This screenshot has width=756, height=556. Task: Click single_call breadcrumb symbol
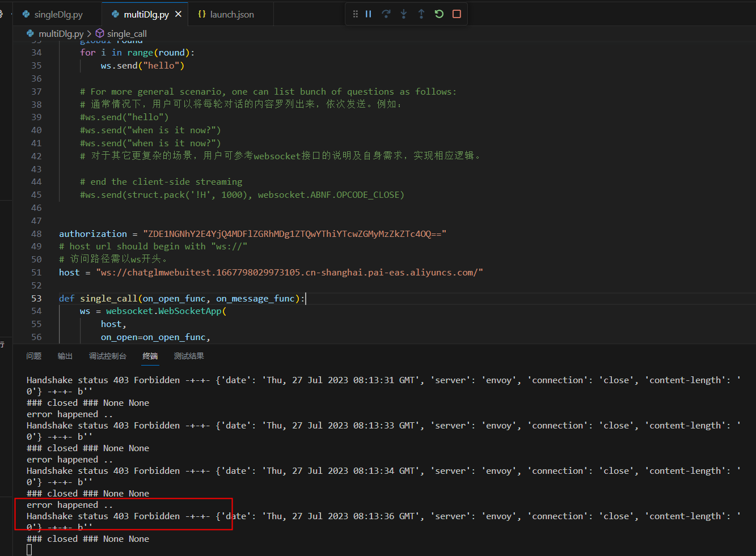[127, 33]
